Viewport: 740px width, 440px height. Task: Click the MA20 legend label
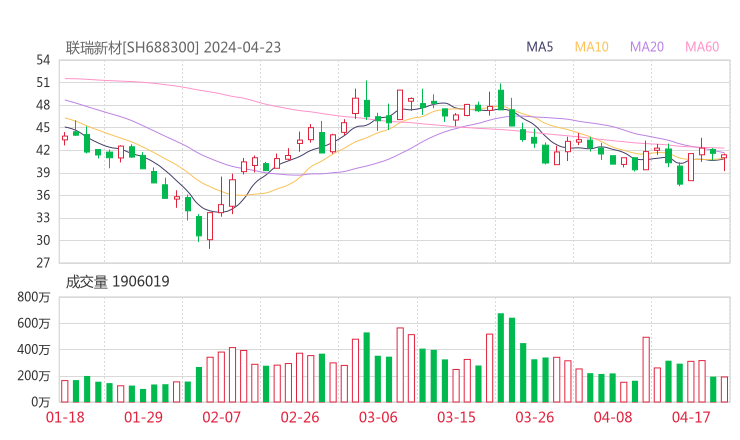tap(647, 47)
